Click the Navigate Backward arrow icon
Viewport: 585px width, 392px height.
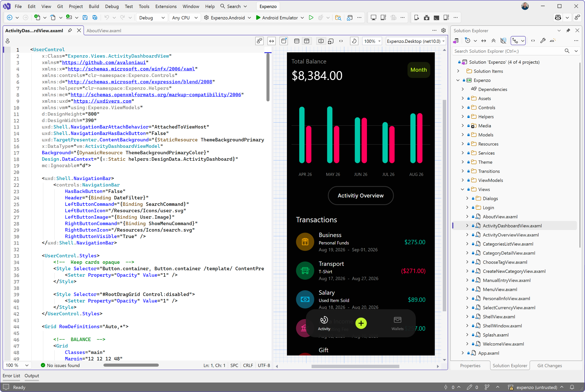[9, 18]
